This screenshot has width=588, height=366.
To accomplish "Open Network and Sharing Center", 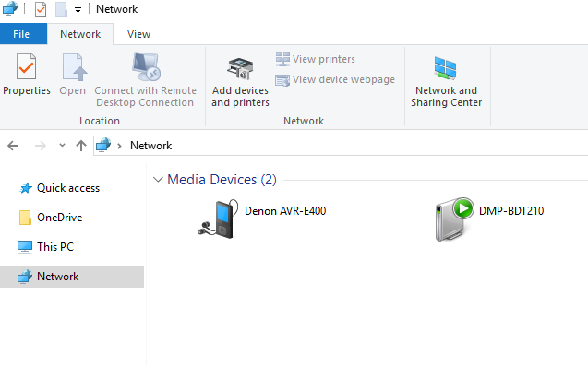I will [x=446, y=82].
